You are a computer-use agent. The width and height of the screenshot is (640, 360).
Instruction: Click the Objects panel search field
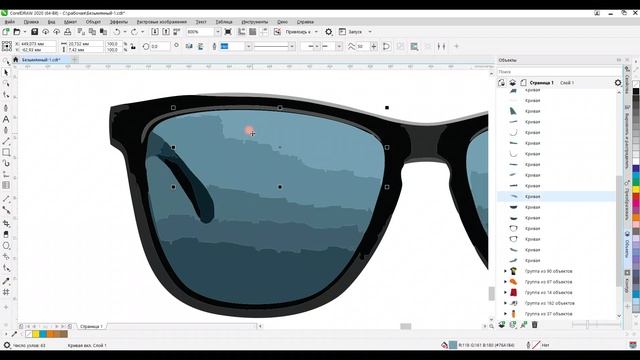[x=558, y=72]
